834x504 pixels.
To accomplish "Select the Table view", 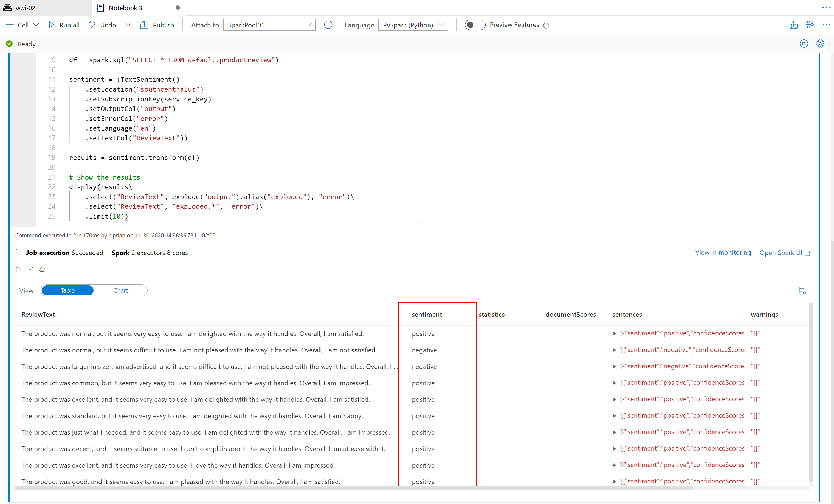I will tap(68, 290).
